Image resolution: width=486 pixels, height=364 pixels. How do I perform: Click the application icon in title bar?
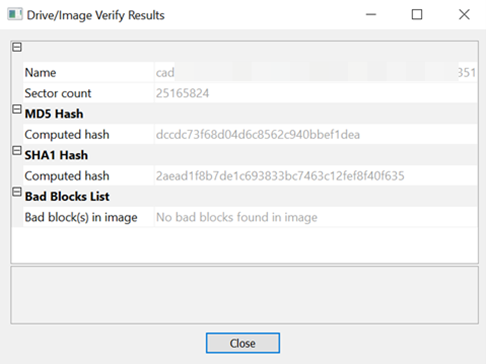click(x=15, y=15)
